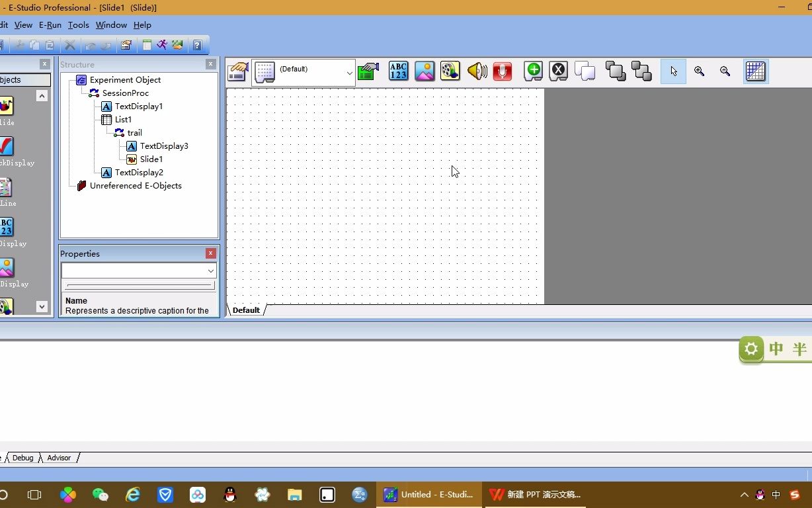Open the slide Property Pages icon
This screenshot has height=508, width=812.
[238, 71]
